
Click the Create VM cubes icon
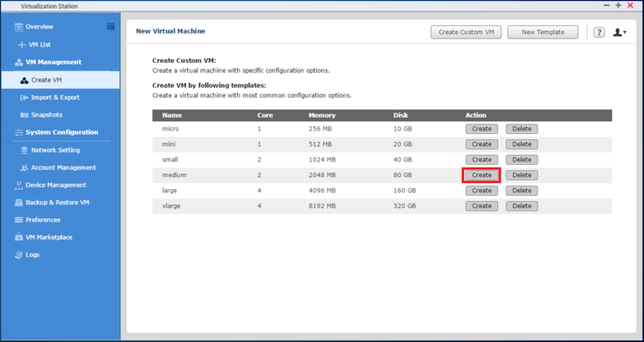click(24, 80)
